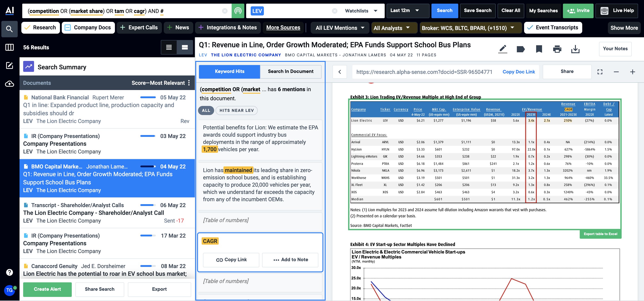644x301 pixels.
Task: Toggle the green smart synonyms icon
Action: coord(238,11)
